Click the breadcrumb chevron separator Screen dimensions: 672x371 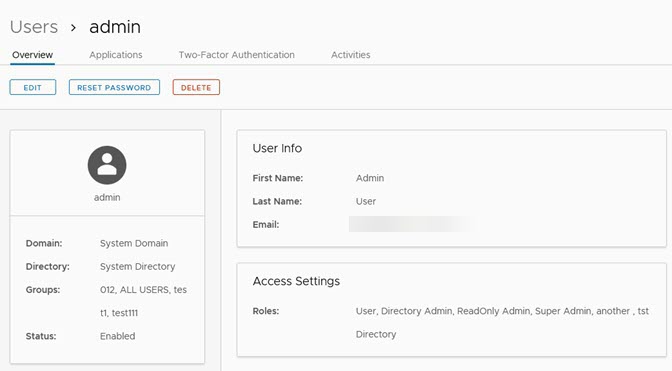[x=73, y=28]
